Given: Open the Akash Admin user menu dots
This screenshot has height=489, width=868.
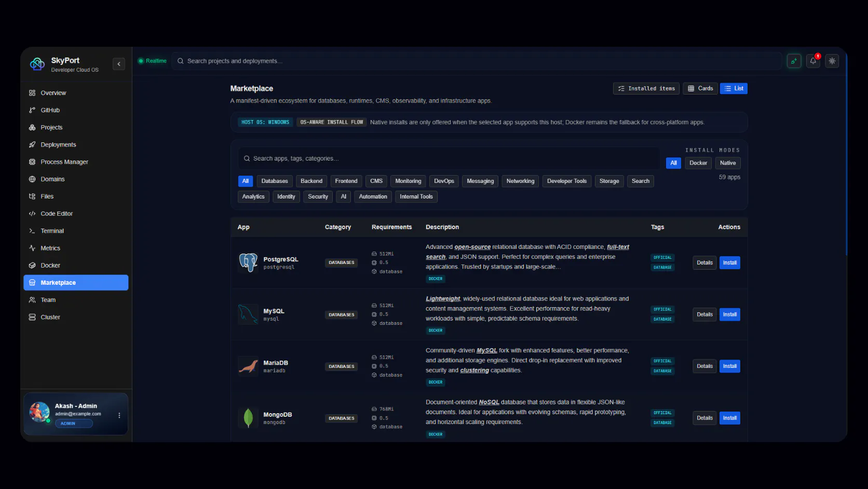Looking at the screenshot, I should 119,415.
